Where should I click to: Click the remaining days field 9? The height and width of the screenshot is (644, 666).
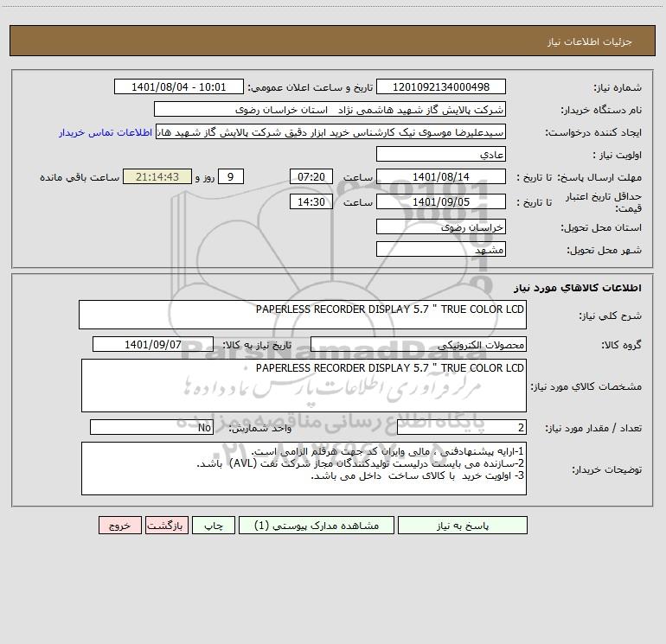pos(231,176)
